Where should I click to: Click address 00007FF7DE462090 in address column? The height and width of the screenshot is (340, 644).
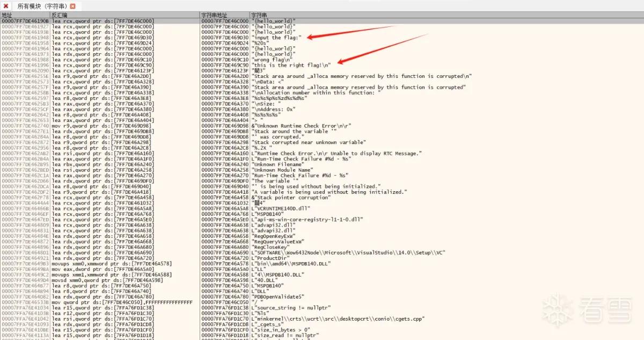click(25, 70)
